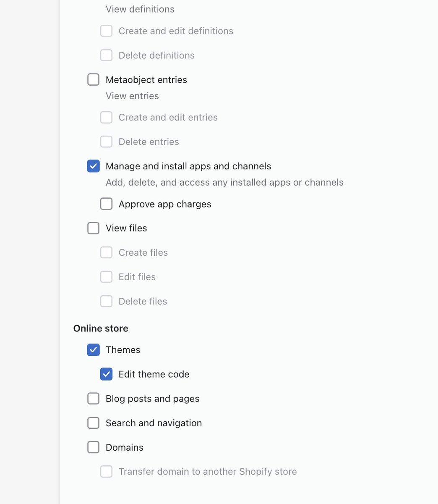Click the Online store section heading
The image size is (438, 504).
[x=101, y=328]
